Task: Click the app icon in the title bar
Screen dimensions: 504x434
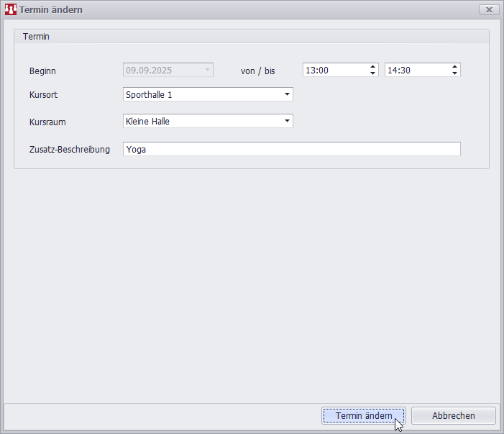Action: coord(10,9)
